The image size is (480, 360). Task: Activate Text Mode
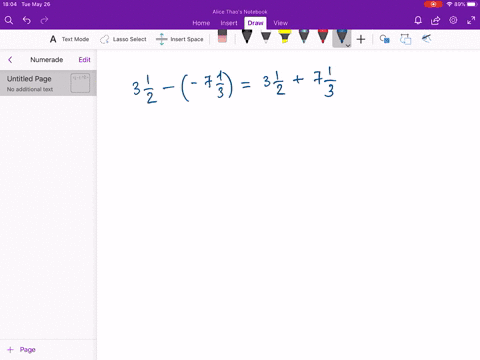click(69, 39)
